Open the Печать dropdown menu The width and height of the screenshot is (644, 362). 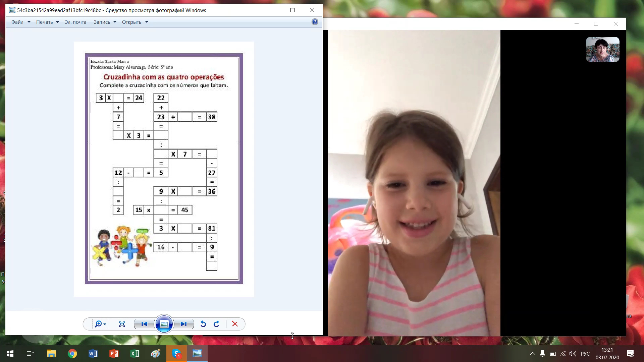(x=48, y=22)
